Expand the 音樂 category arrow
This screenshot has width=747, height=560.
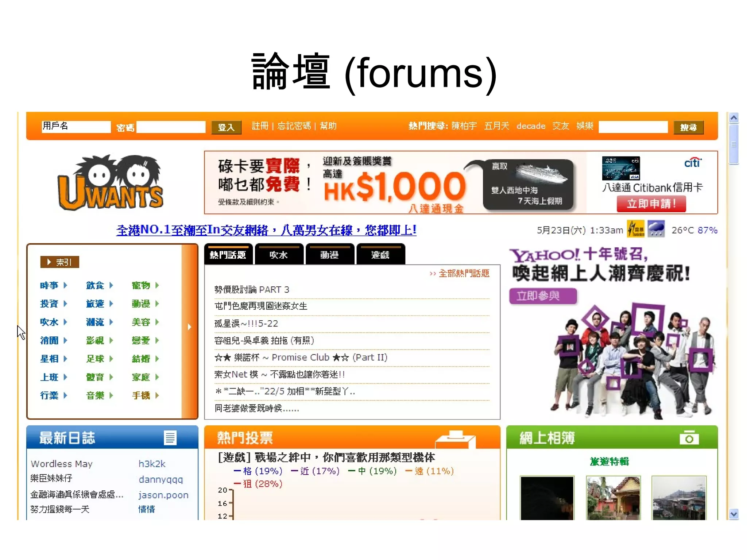coord(111,395)
